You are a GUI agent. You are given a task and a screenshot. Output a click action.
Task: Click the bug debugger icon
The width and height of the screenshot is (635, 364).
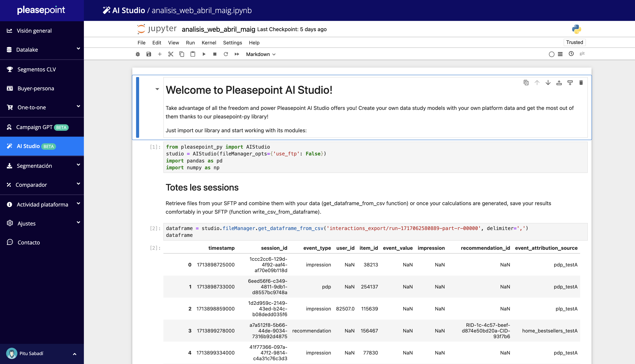point(138,54)
